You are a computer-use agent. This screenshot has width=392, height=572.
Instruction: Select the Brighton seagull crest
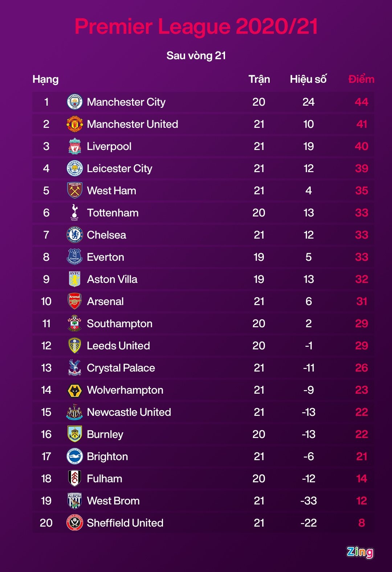coord(75,457)
